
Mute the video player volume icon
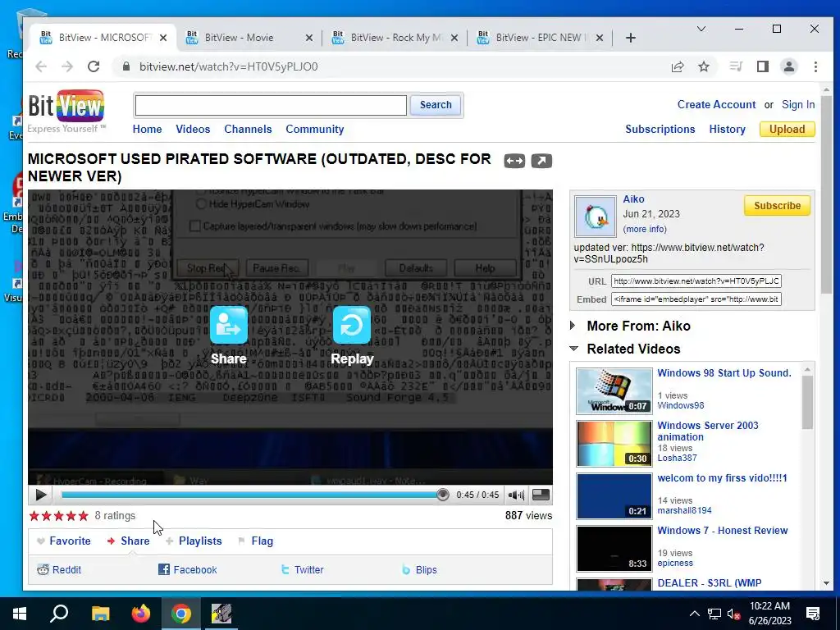tap(516, 495)
